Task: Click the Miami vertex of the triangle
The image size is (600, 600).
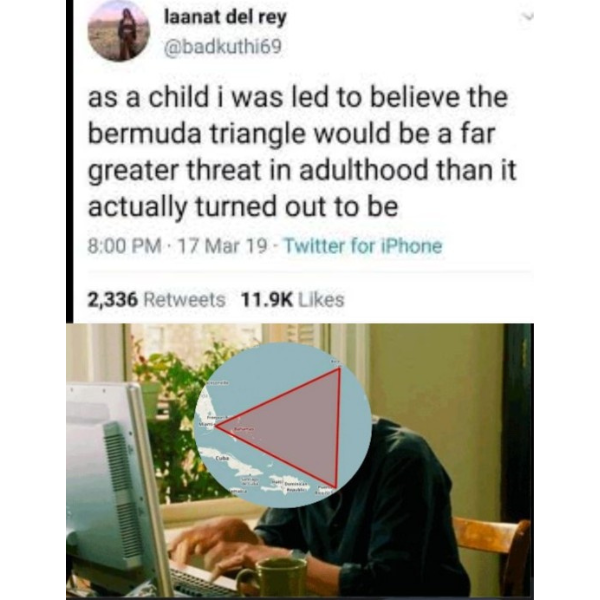Action: click(217, 425)
